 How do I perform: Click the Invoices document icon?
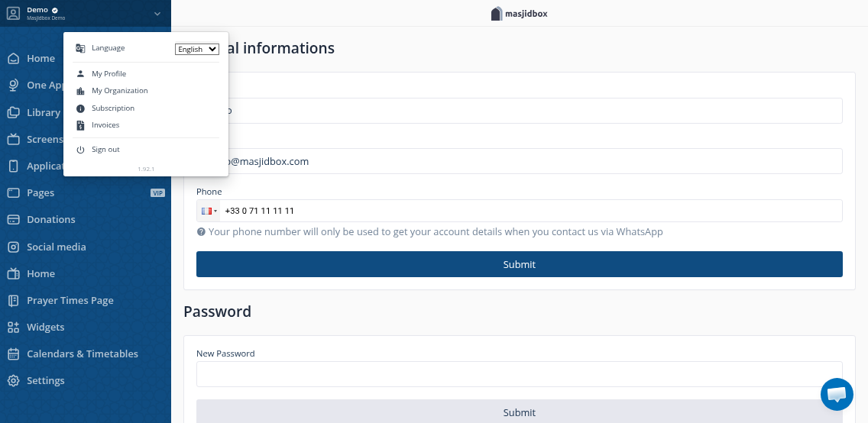80,125
